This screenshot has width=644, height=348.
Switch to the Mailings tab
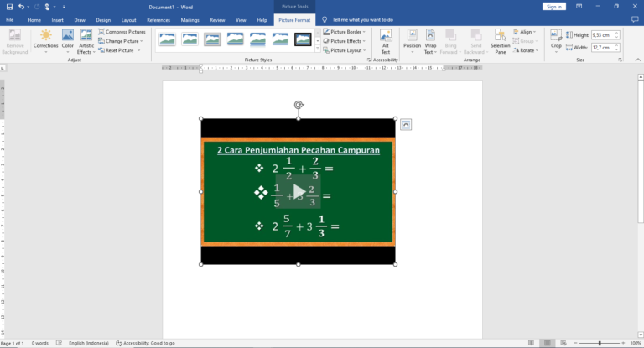click(x=190, y=19)
